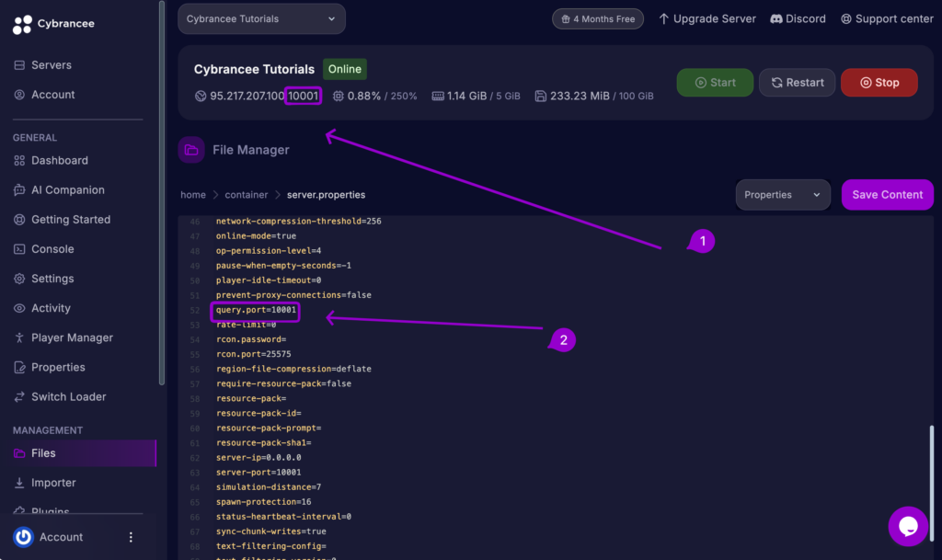Click the Start server button
This screenshot has height=560, width=942.
tap(715, 83)
